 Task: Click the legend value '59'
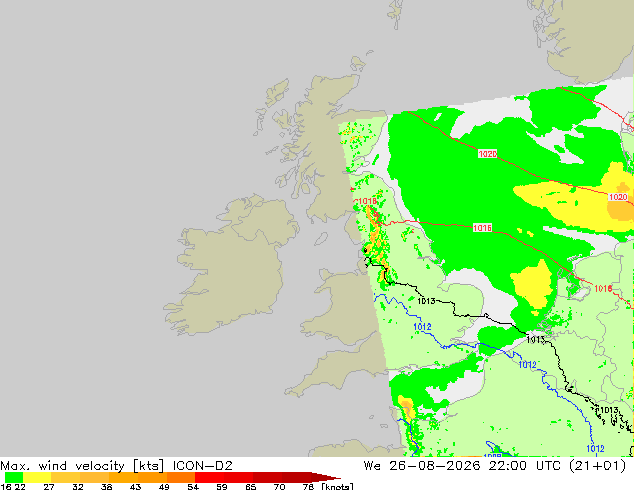[222, 487]
